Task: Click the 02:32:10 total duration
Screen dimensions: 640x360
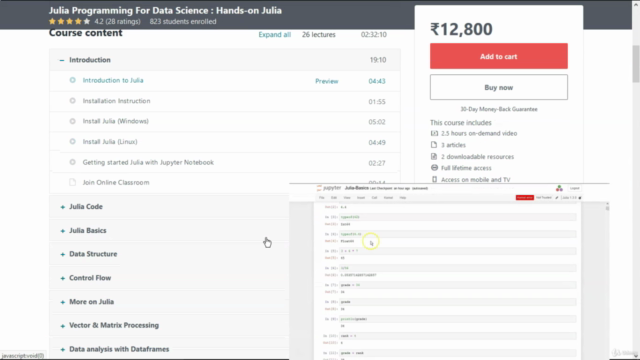Action: coord(373,35)
